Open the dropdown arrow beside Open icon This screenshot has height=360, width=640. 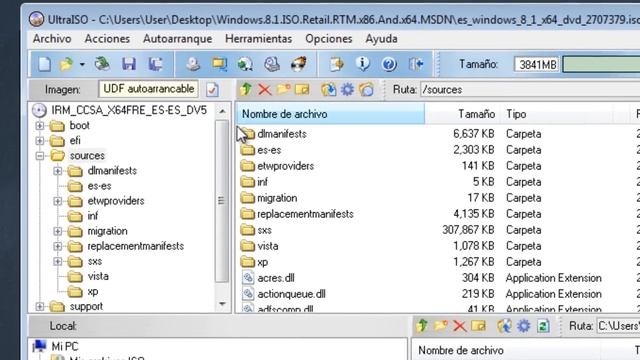click(x=82, y=64)
